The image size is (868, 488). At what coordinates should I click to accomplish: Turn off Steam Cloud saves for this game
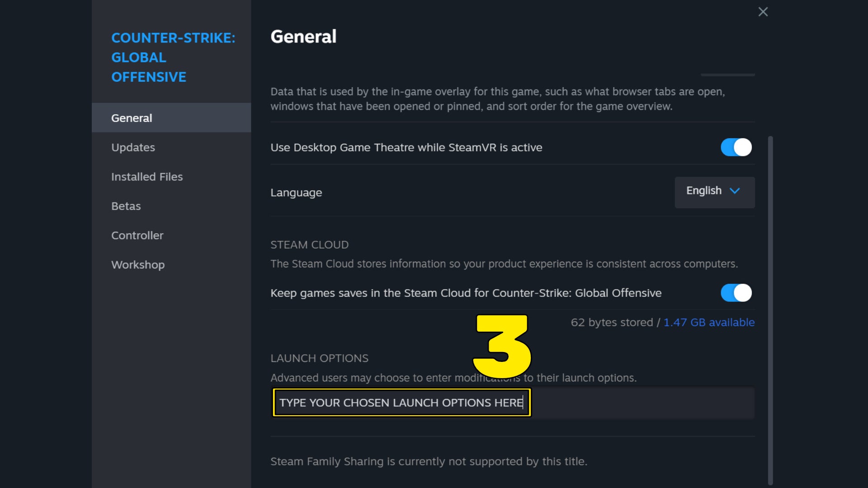coord(736,293)
